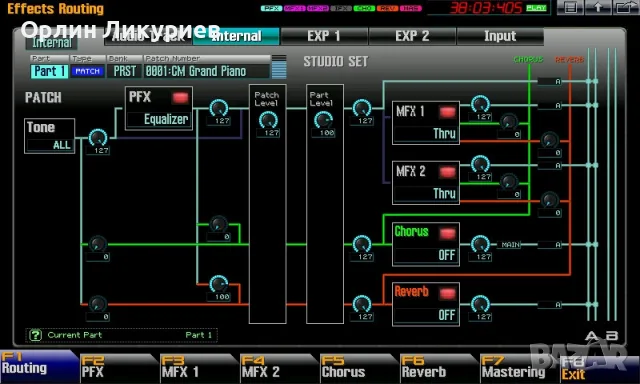Toggle the MFX 1 on/off switch

[x=447, y=112]
